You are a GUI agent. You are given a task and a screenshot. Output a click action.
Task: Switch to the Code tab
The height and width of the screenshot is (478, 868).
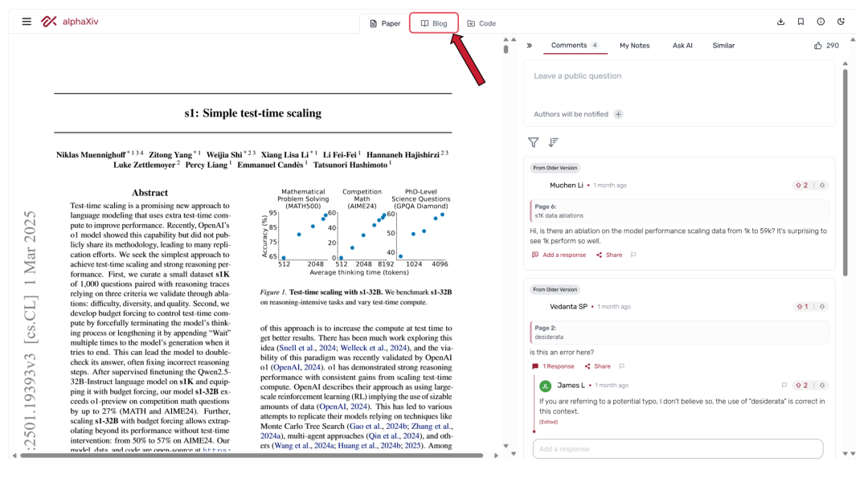pos(481,23)
